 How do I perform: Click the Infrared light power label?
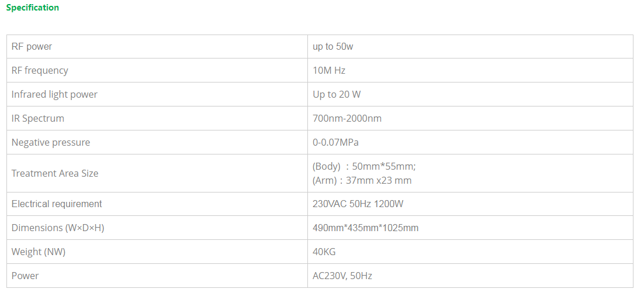click(x=54, y=95)
